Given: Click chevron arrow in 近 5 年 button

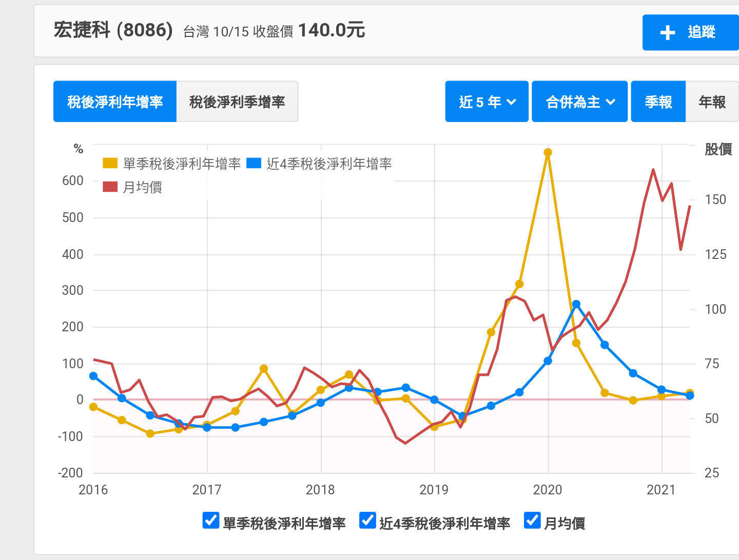Looking at the screenshot, I should (512, 102).
